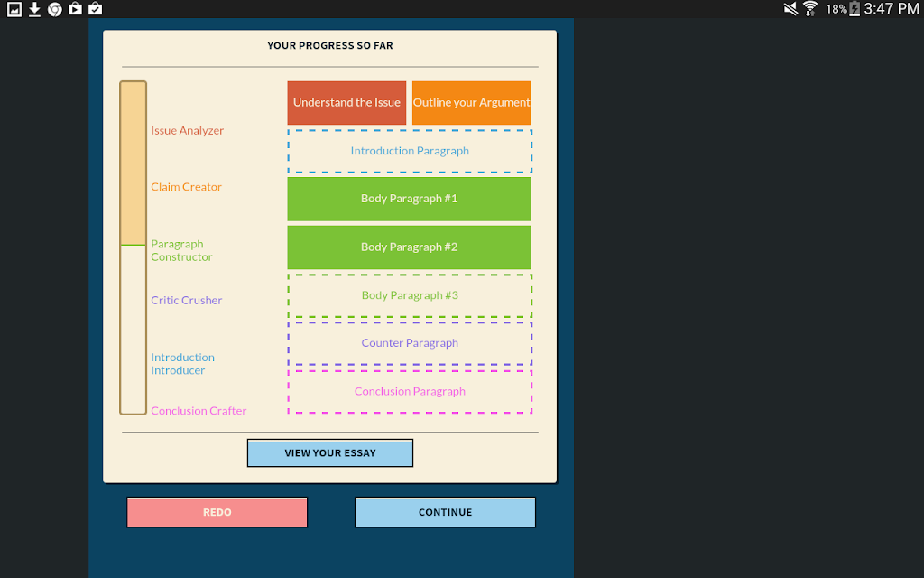Tap the Play Store video bag icon
Screen dimensions: 924x578
coord(75,8)
